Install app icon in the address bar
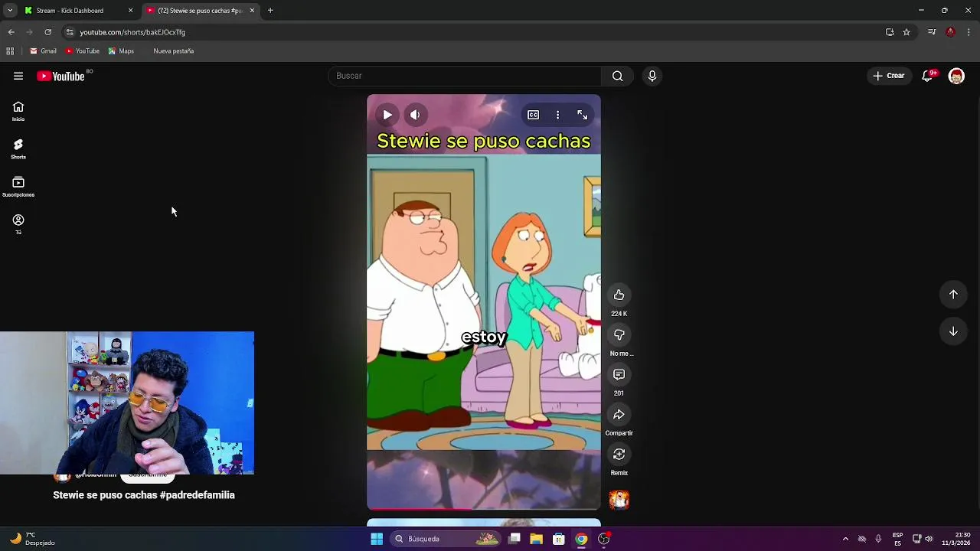Image resolution: width=980 pixels, height=551 pixels. (890, 32)
